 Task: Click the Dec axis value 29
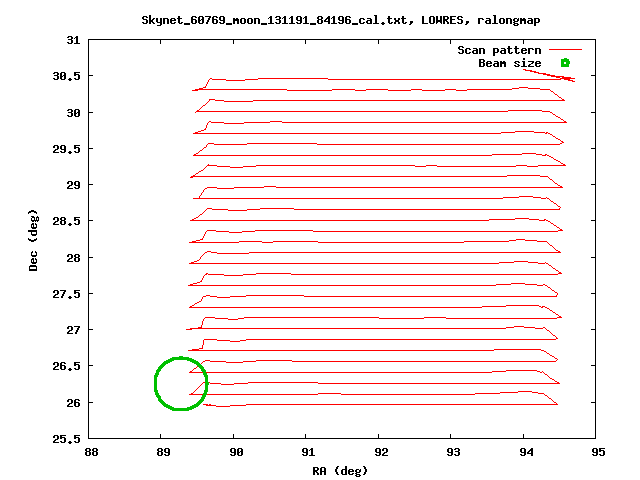click(x=73, y=185)
